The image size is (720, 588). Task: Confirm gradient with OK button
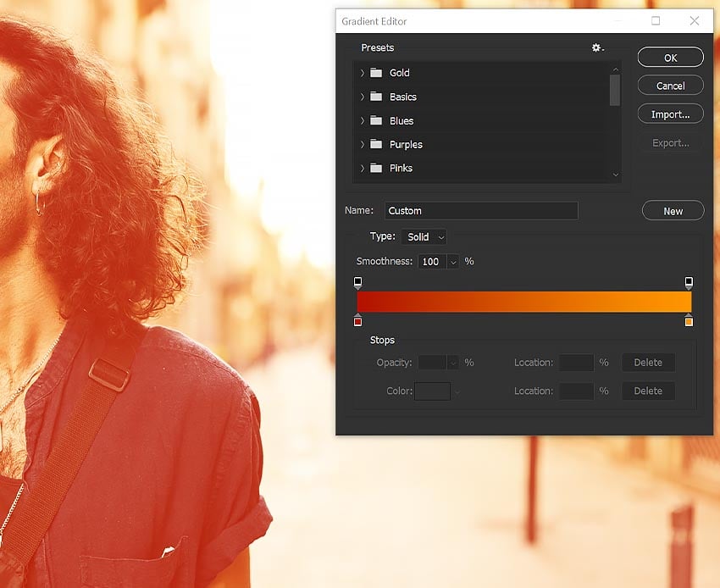coord(670,58)
